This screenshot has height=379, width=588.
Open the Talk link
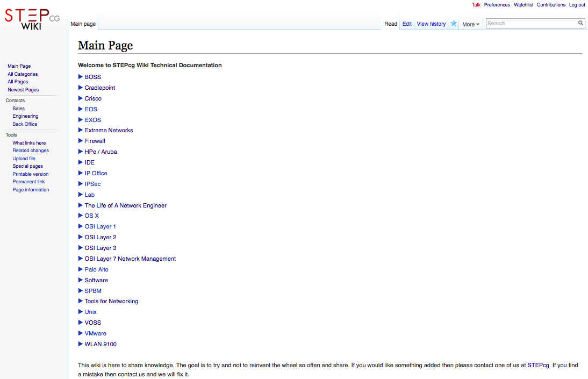476,5
